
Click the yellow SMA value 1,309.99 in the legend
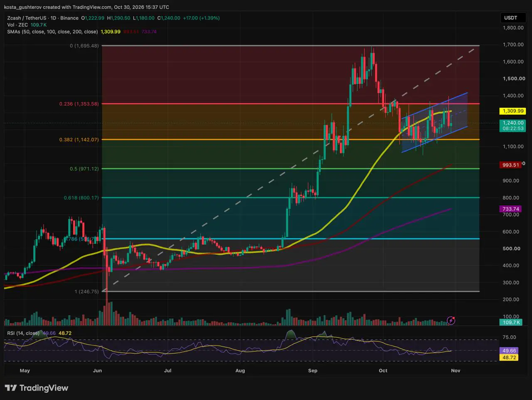tap(111, 32)
